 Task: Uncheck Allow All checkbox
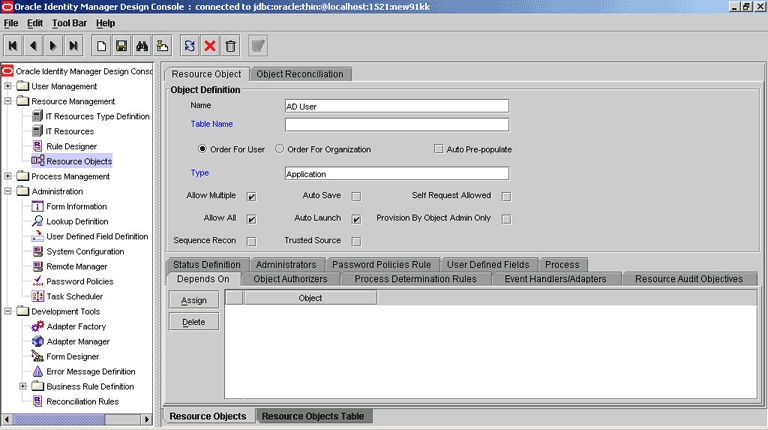click(251, 219)
